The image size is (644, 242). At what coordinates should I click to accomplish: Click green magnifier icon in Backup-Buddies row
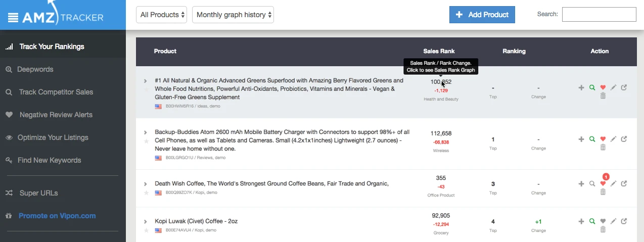tap(592, 139)
